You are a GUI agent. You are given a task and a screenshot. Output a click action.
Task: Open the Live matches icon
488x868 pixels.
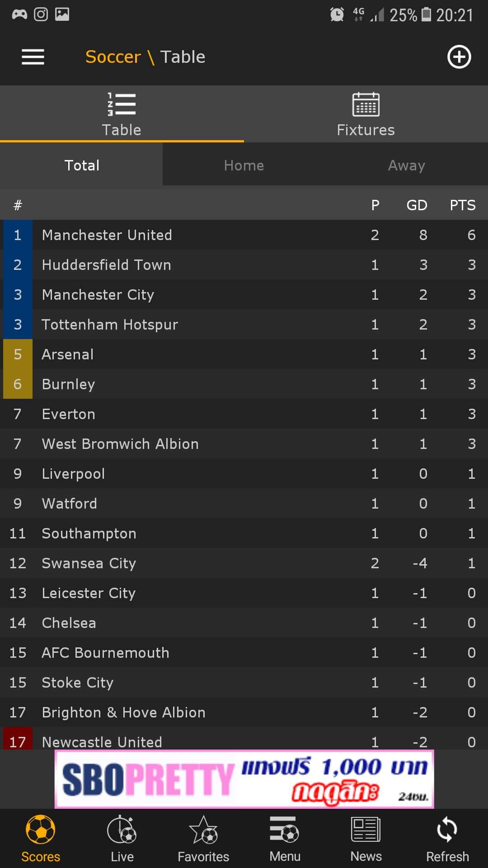point(122,830)
